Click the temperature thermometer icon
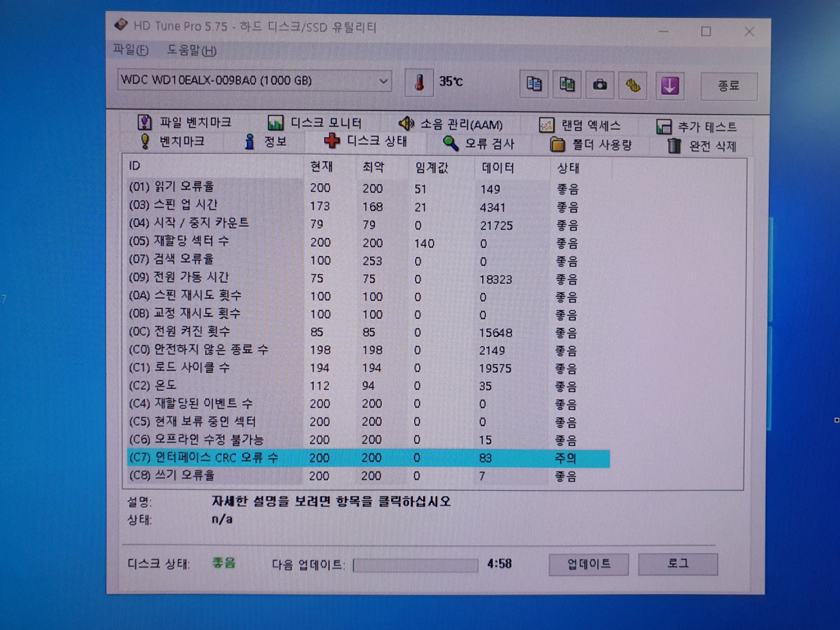This screenshot has width=840, height=630. (x=419, y=82)
